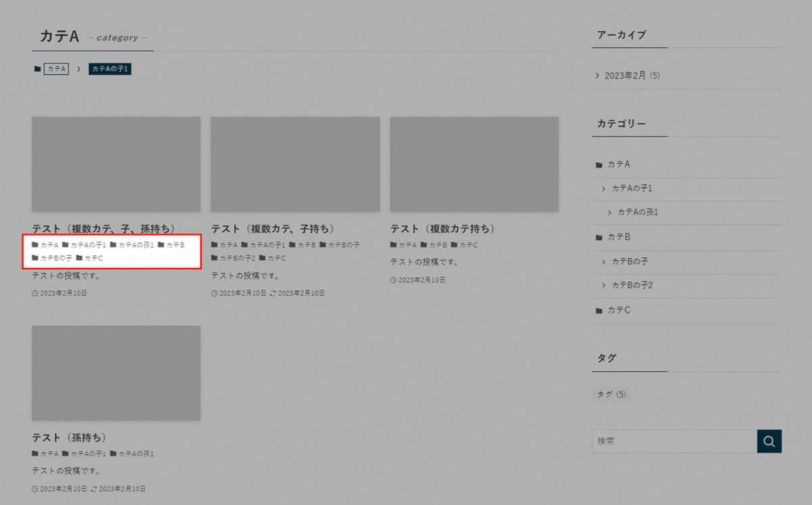Click the カテC folder icon in sidebar categories
Screen dimensions: 812x505
point(599,311)
